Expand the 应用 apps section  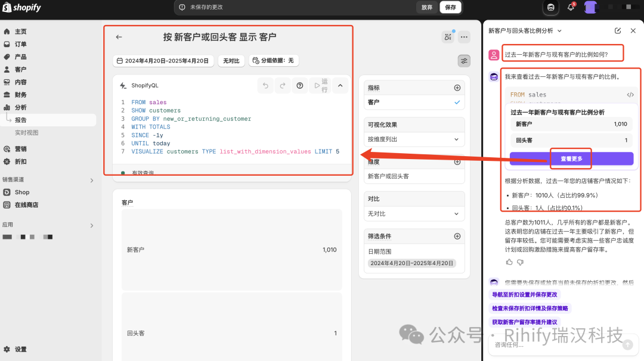(x=92, y=225)
